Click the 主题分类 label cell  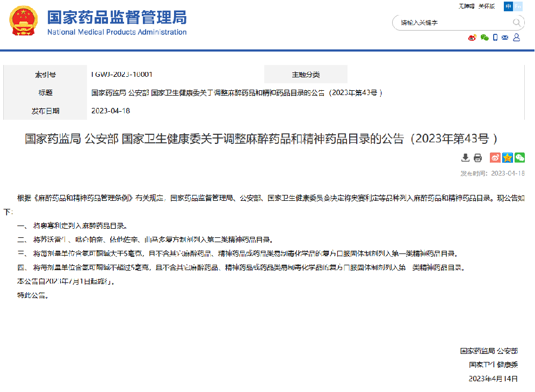click(x=306, y=75)
